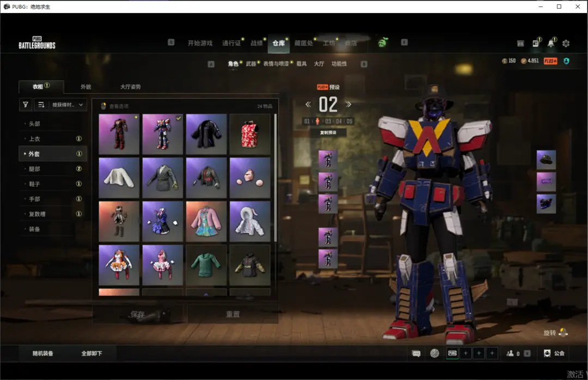
Task: Select the green shirt thumbnail
Action: click(x=206, y=265)
